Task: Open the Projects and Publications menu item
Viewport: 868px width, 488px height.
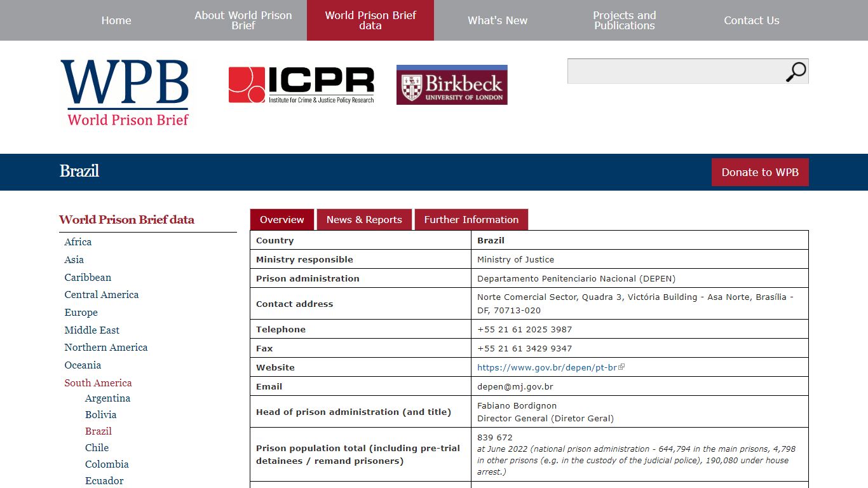Action: tap(625, 20)
